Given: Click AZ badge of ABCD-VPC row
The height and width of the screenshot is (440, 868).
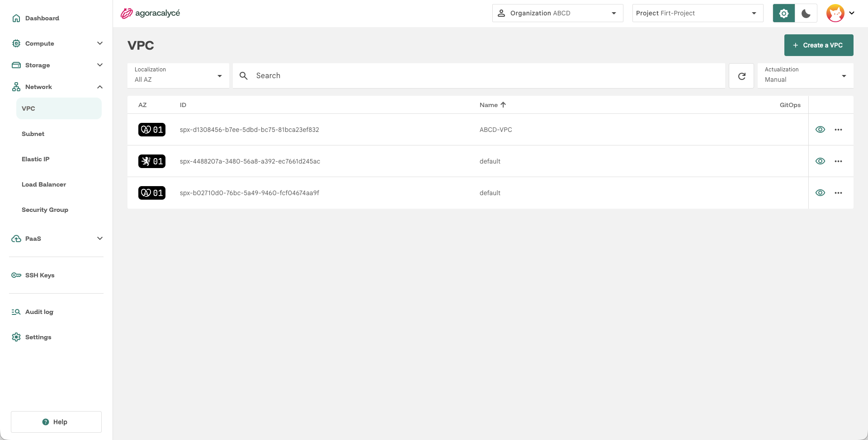Looking at the screenshot, I should pyautogui.click(x=152, y=130).
